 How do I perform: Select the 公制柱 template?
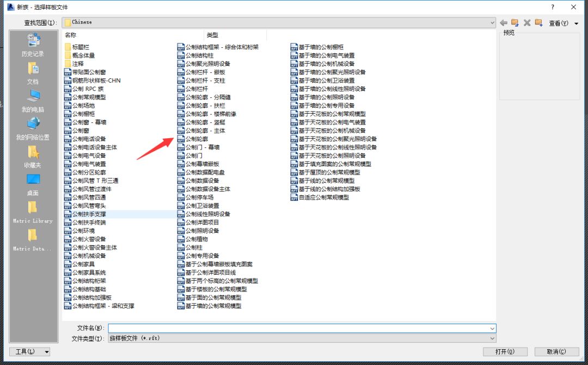190,248
